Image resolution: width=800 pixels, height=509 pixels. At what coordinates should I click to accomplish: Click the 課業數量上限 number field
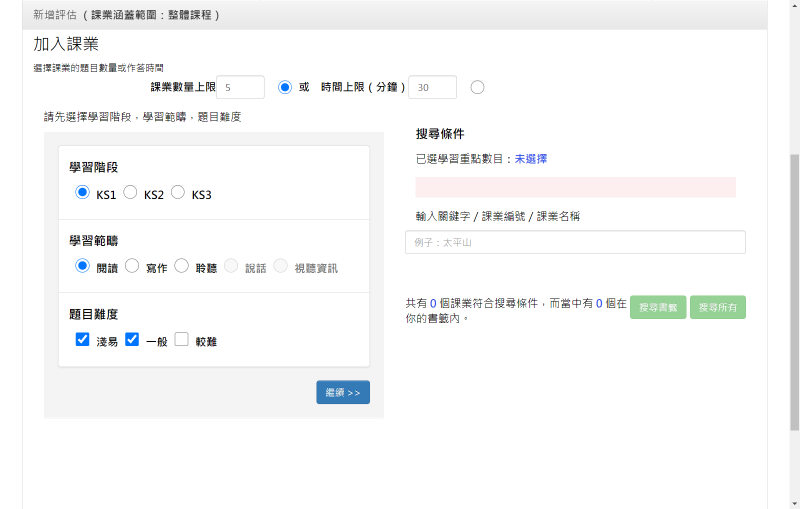(x=240, y=87)
